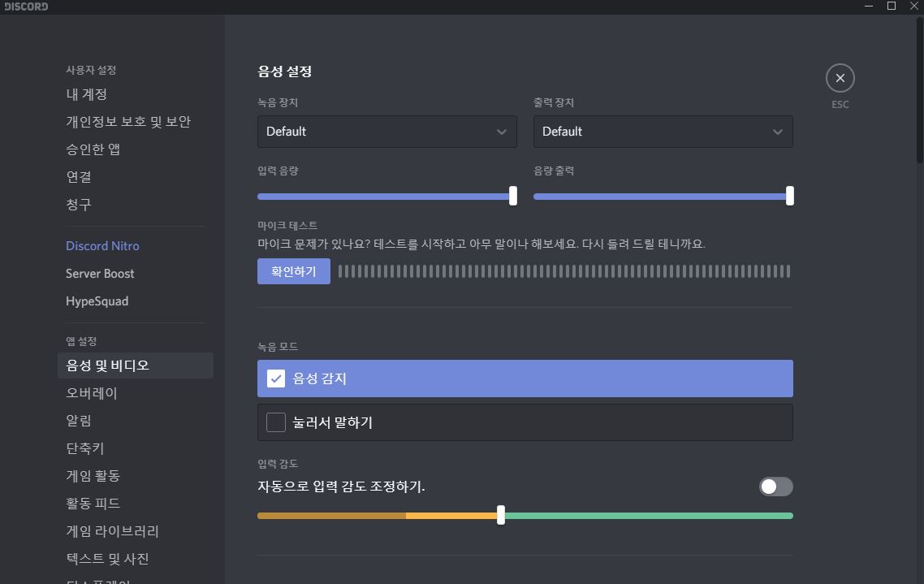This screenshot has height=584, width=924.
Task: Go to 알림 notification settings
Action: tap(79, 421)
